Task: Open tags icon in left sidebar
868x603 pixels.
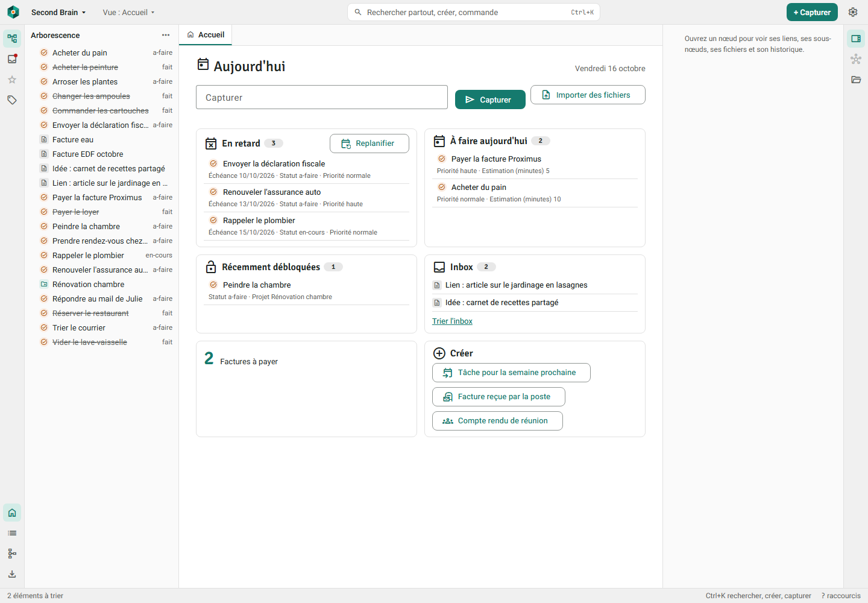Action: [12, 100]
